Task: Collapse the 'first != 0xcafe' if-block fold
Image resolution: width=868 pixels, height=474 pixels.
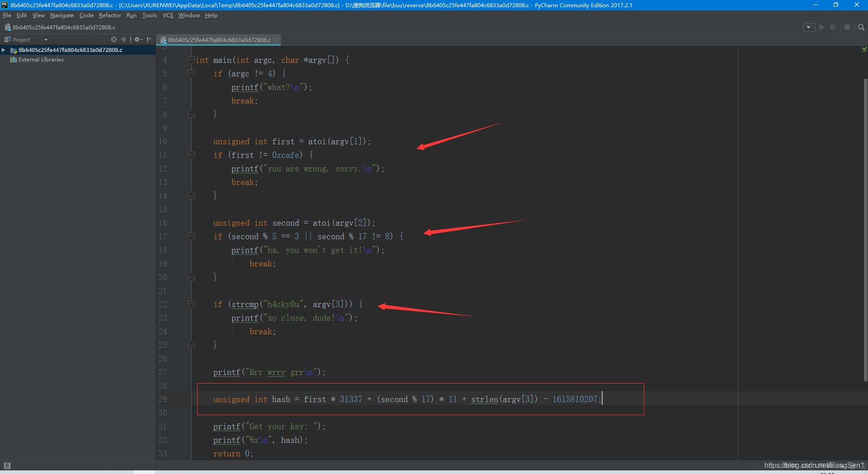Action: [191, 155]
